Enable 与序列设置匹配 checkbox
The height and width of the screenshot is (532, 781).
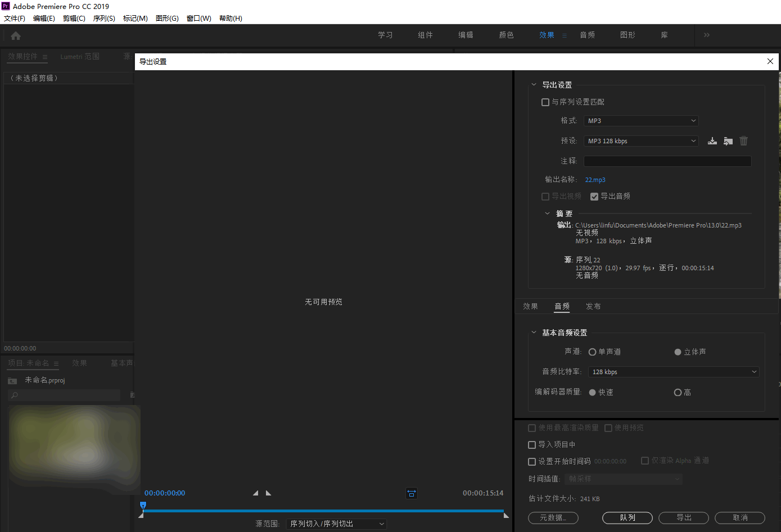(x=545, y=102)
